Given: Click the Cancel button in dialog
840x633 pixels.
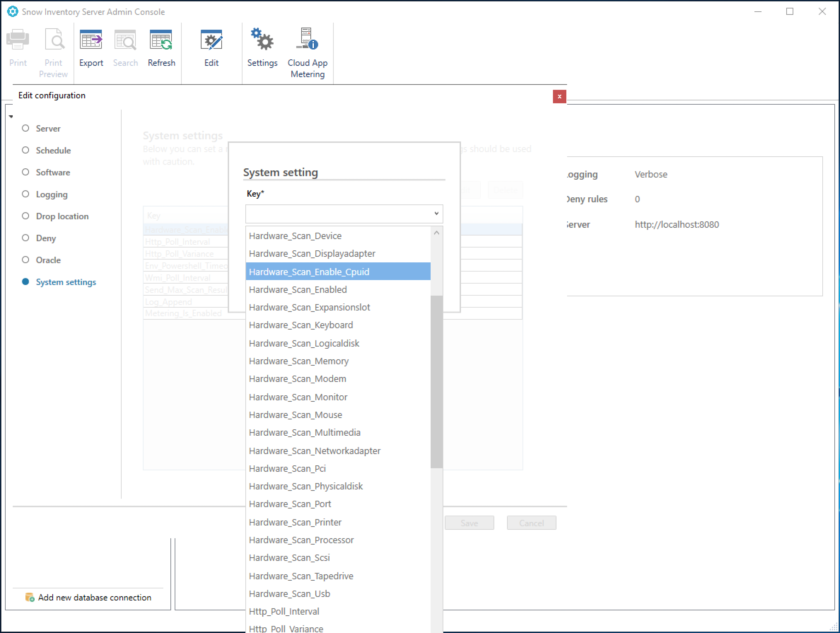Looking at the screenshot, I should pyautogui.click(x=531, y=523).
